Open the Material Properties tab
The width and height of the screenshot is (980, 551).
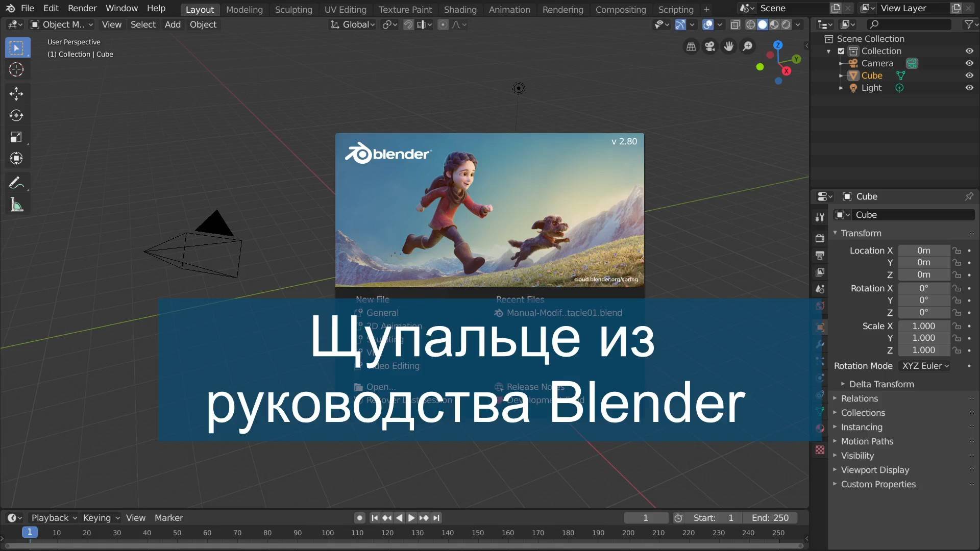point(820,429)
